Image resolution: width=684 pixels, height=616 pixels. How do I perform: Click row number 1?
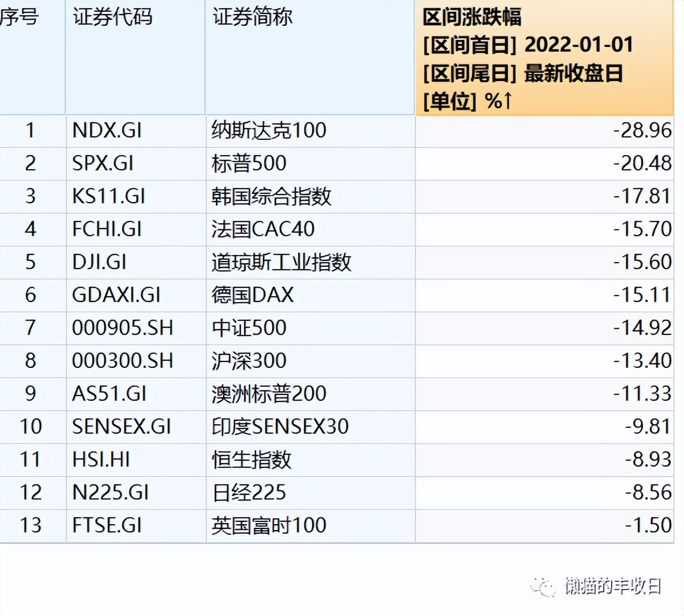[29, 130]
